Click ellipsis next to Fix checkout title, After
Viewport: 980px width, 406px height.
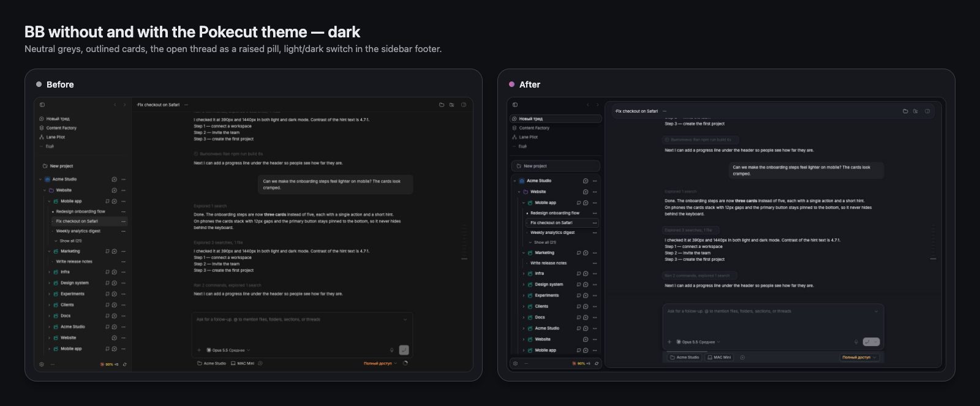(x=664, y=111)
